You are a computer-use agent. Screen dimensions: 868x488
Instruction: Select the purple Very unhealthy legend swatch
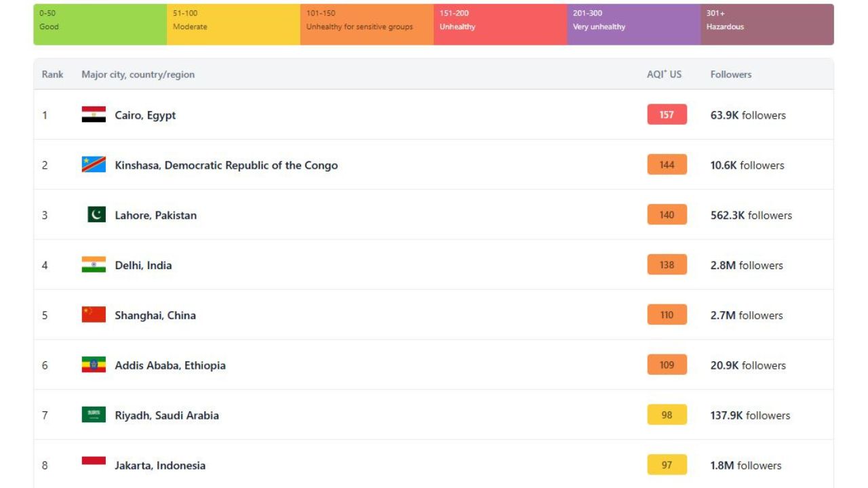point(633,24)
